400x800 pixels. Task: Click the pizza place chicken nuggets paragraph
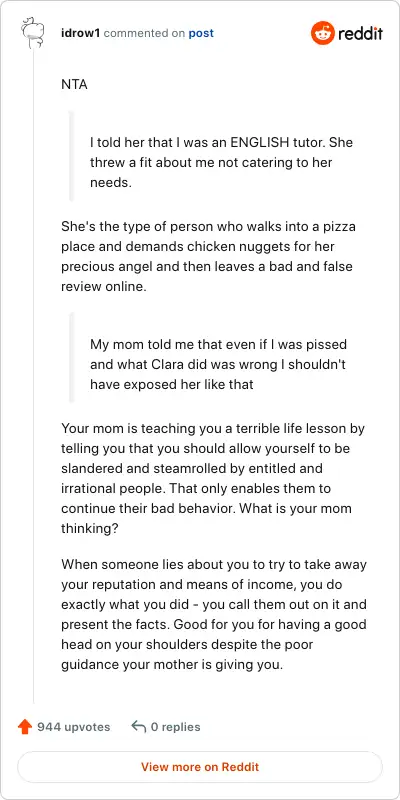tap(208, 256)
